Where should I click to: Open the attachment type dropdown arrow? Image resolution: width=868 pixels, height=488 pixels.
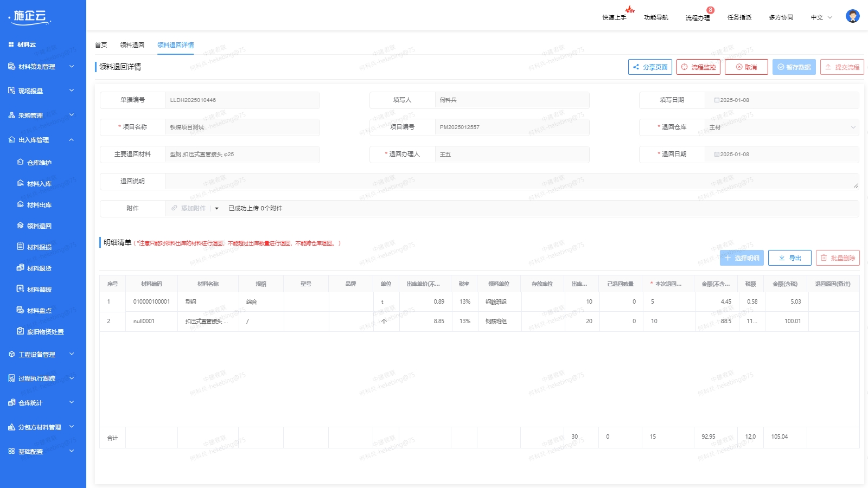(216, 209)
